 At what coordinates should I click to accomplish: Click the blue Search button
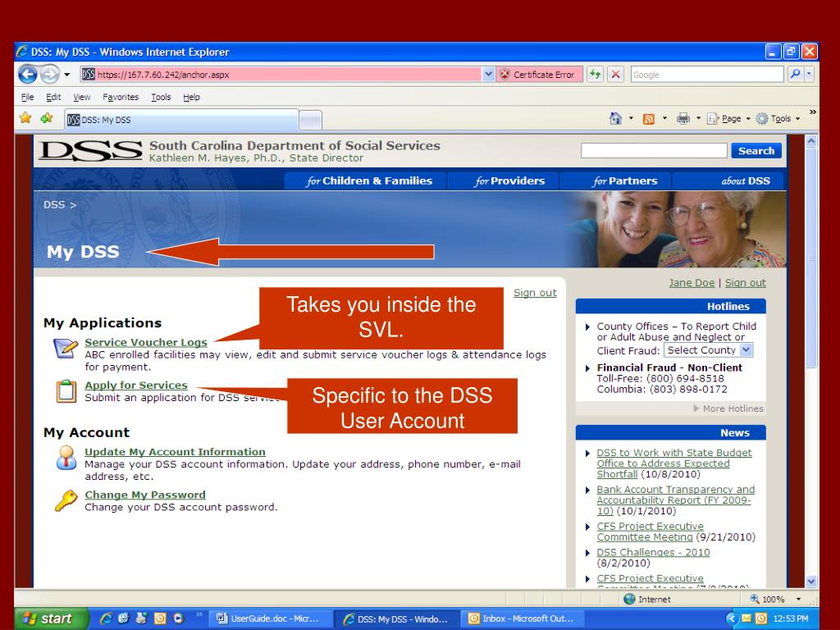pyautogui.click(x=756, y=151)
